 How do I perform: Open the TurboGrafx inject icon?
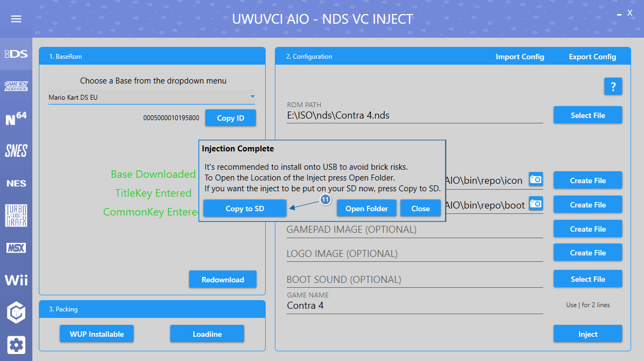click(x=16, y=216)
